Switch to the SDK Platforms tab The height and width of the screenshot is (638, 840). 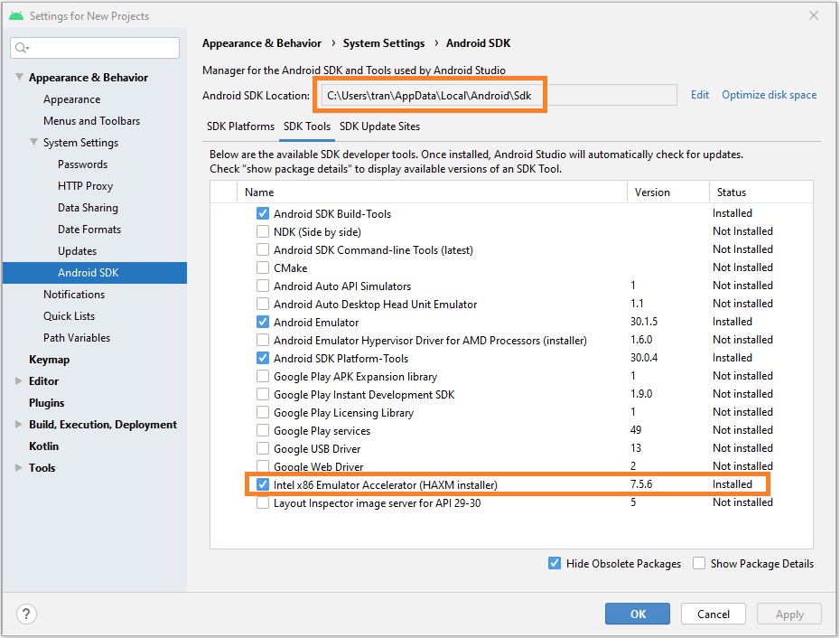point(240,127)
